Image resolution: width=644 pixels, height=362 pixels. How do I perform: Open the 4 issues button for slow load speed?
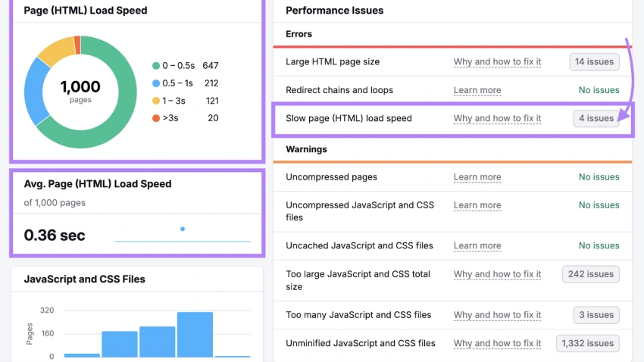click(x=596, y=119)
